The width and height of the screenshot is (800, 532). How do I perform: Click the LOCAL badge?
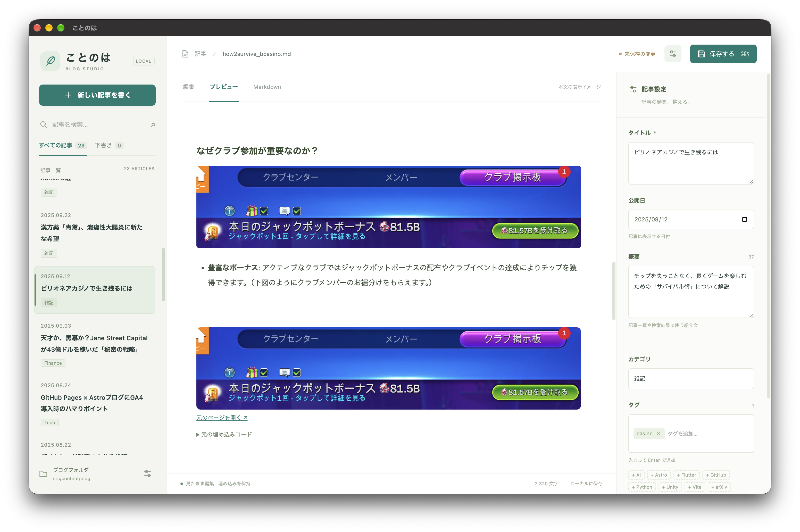144,61
